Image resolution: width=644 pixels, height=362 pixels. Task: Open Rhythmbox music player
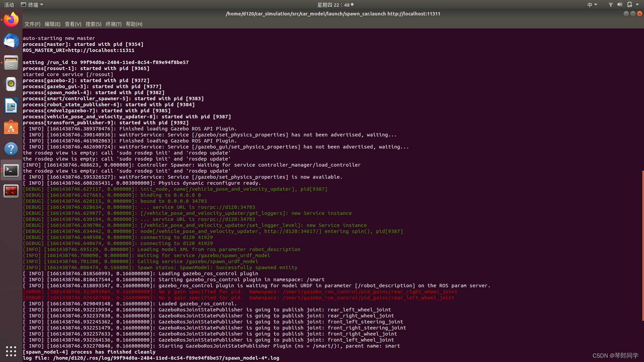(11, 84)
